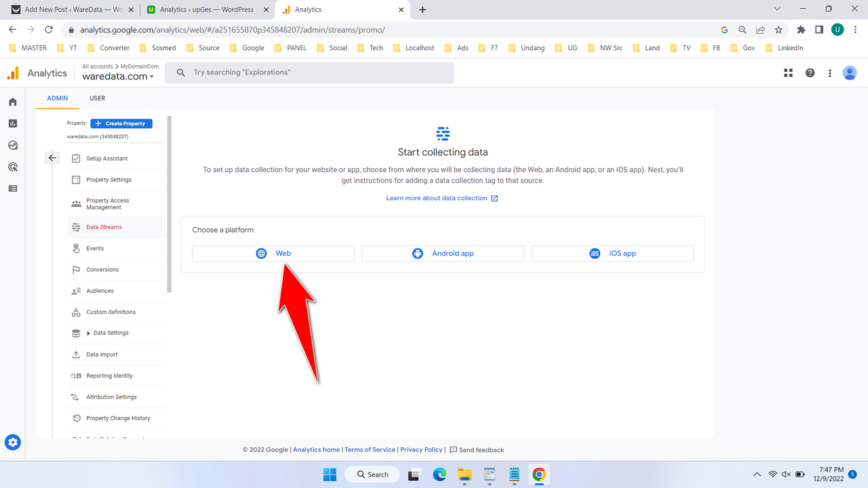Click the bookmark star in the address bar

pos(778,30)
